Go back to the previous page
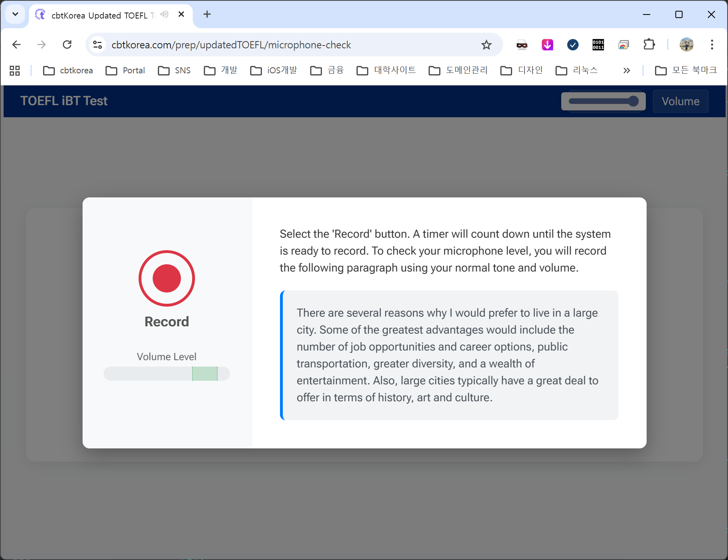The width and height of the screenshot is (728, 560). (x=17, y=45)
